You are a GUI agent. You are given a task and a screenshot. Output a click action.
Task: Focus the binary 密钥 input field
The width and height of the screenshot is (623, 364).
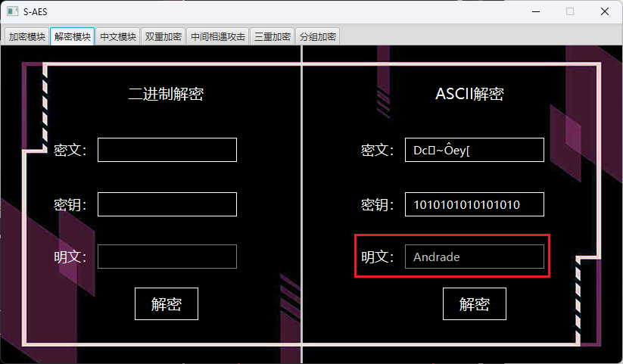coord(167,204)
